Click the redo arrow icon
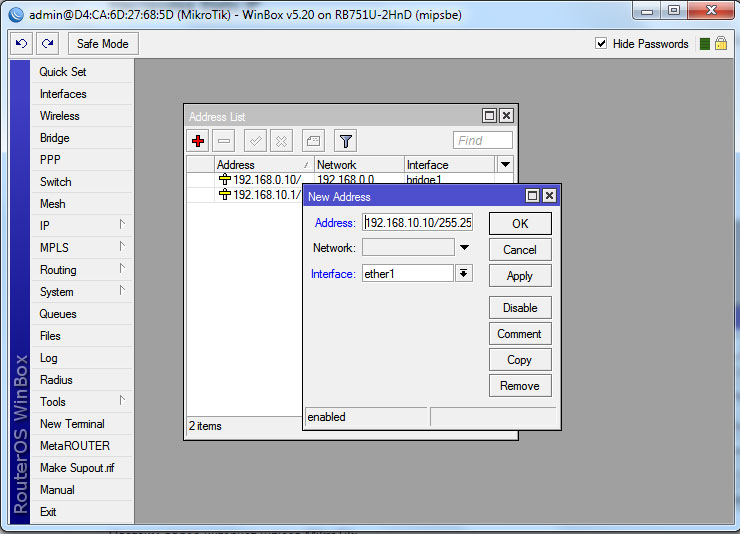Screen dimensions: 740x534 coord(47,44)
